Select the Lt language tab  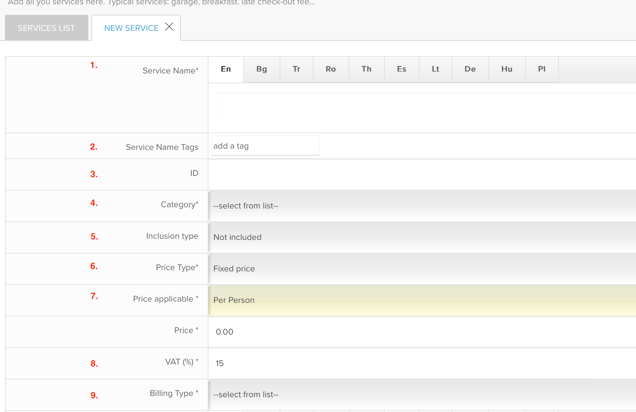click(x=435, y=69)
